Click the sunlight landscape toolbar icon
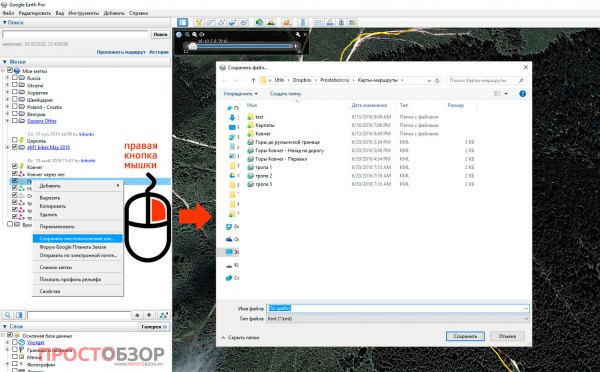 tap(271, 23)
